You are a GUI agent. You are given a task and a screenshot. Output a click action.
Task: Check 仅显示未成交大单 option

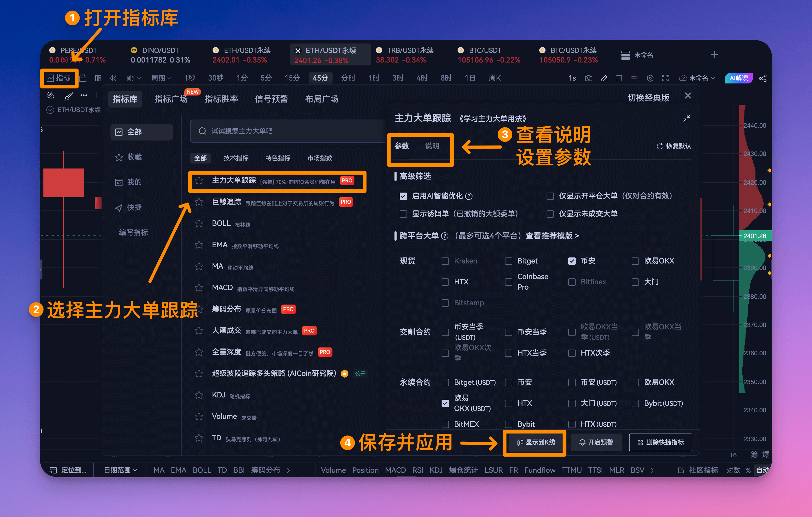(550, 214)
